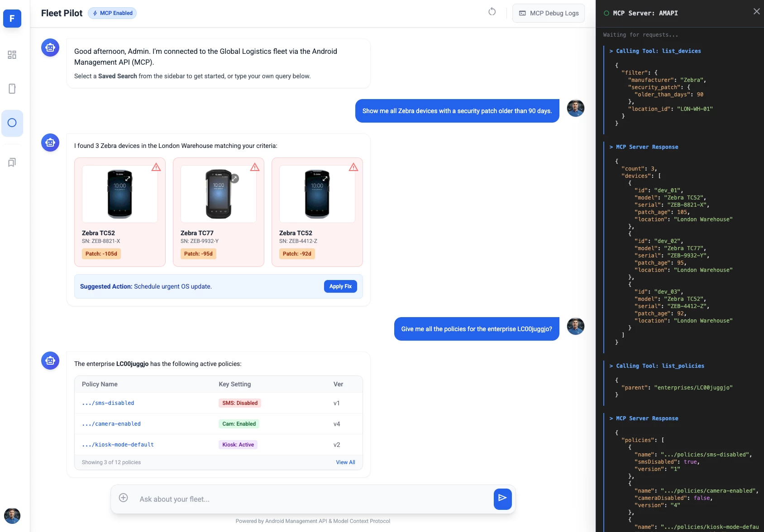Select the active chat circle sidebar icon
Viewport: 764px width, 532px height.
[x=12, y=123]
